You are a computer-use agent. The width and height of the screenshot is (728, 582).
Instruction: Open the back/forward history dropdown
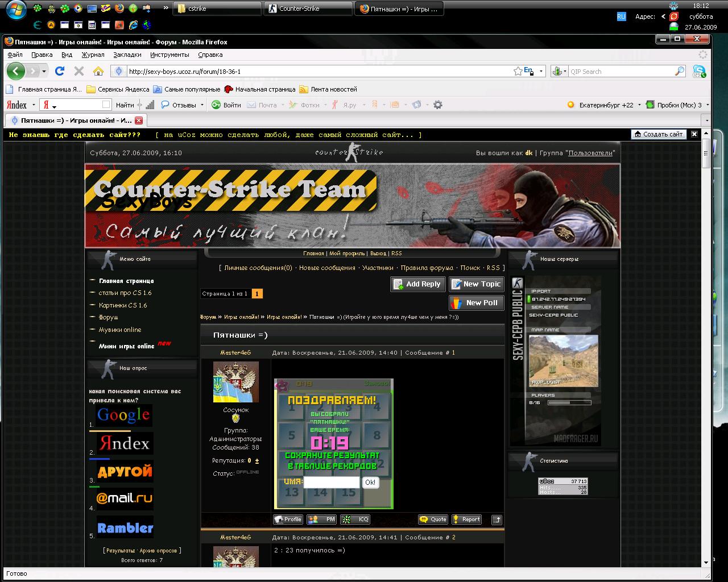tap(44, 71)
